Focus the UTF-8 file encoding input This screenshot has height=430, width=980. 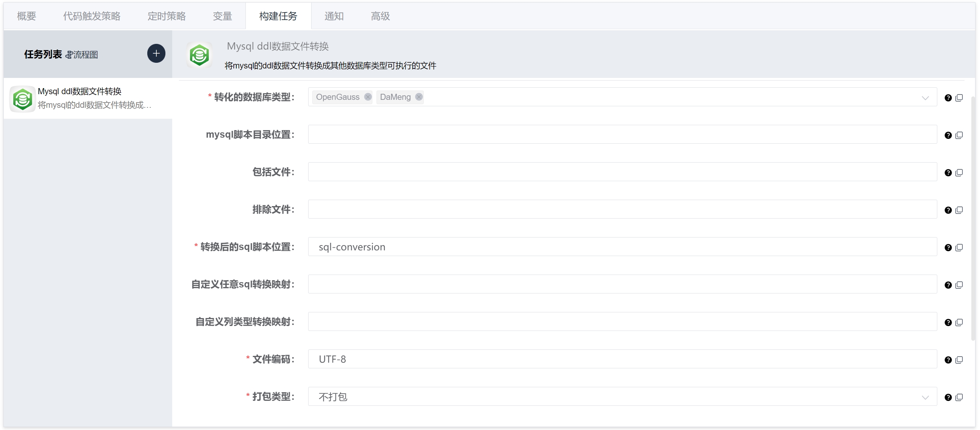tap(622, 359)
